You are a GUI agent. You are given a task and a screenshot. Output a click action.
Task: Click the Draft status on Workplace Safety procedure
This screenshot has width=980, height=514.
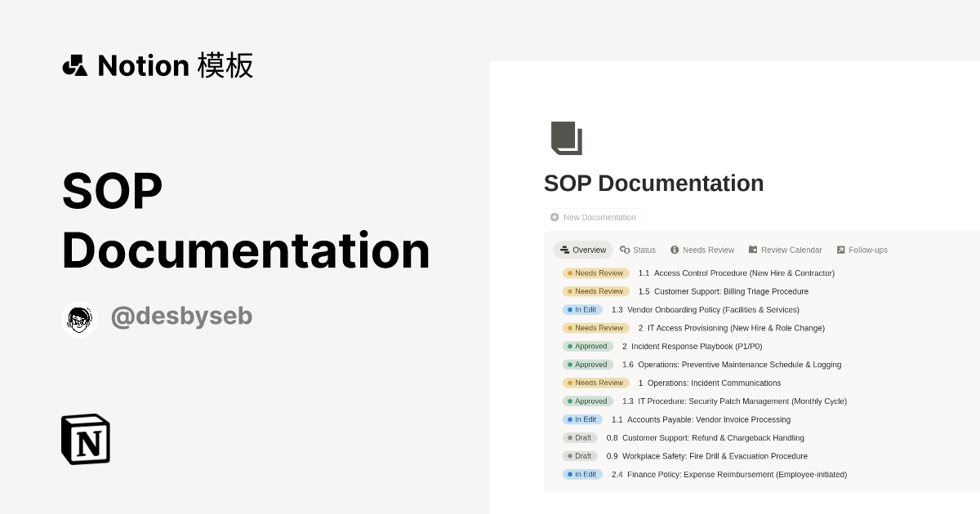coord(580,456)
